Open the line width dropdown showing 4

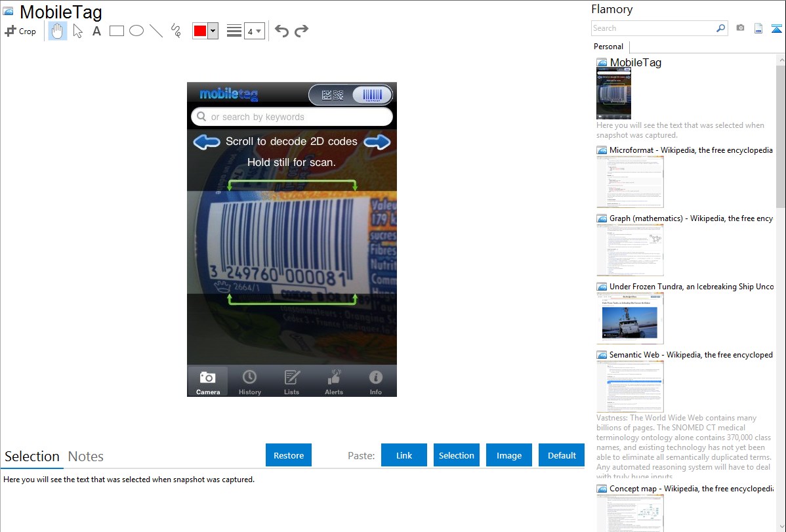tap(255, 31)
